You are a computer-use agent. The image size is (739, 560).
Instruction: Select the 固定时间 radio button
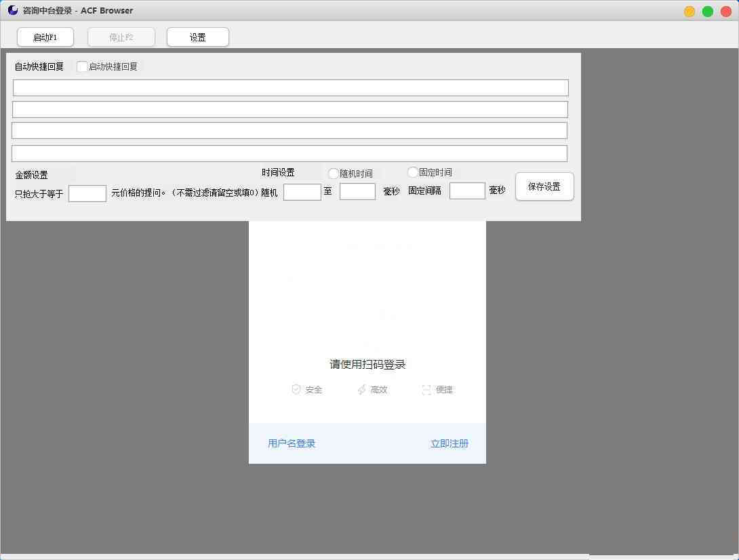[413, 172]
